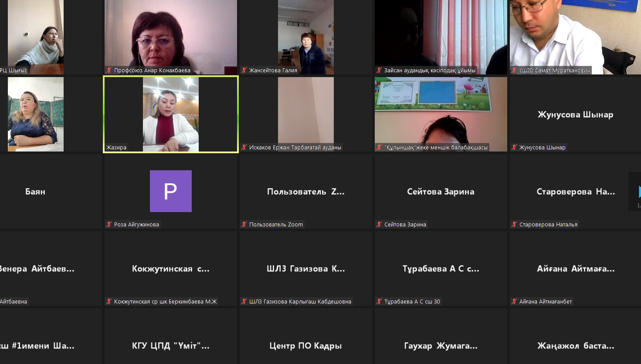
Task: Click muted mic icon beside Айғана Айтмағанбет label
Action: [514, 301]
